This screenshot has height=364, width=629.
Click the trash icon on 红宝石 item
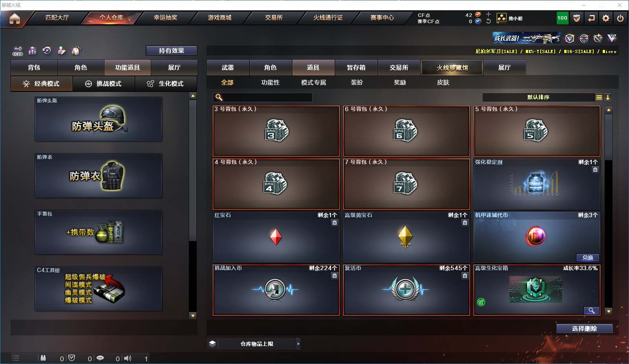pos(335,223)
